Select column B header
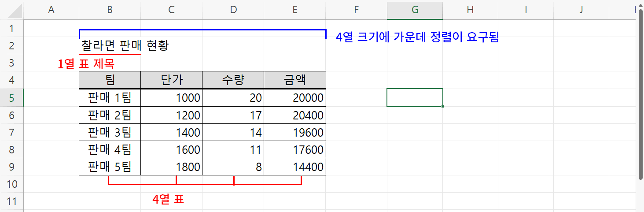 tap(110, 10)
